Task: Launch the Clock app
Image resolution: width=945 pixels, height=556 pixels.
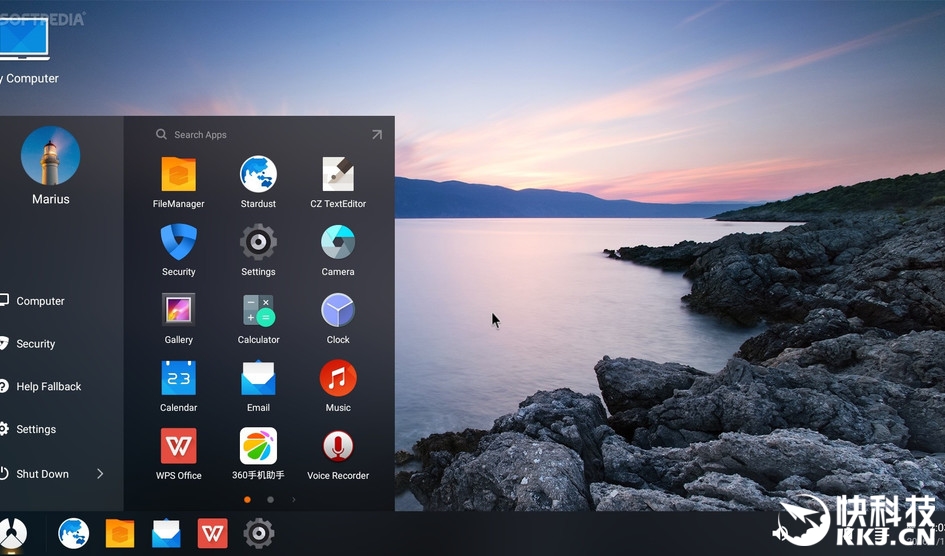Action: tap(338, 311)
